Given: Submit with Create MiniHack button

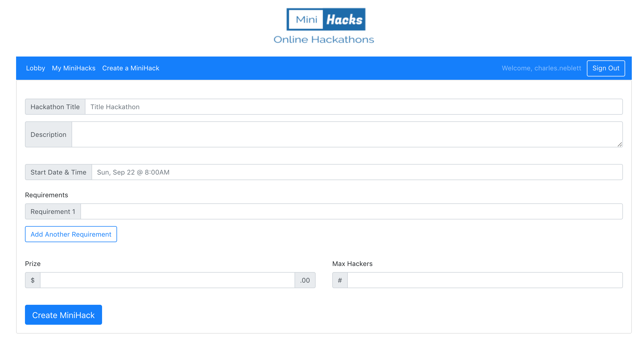Looking at the screenshot, I should [64, 315].
